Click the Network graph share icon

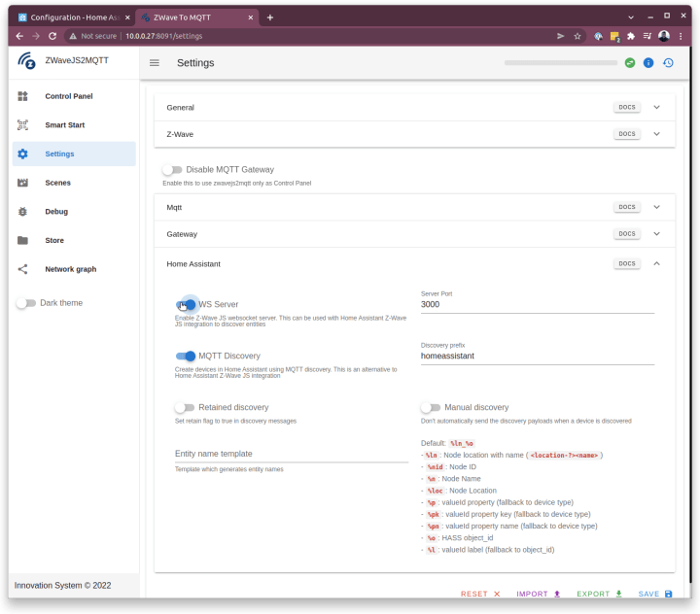tap(22, 269)
